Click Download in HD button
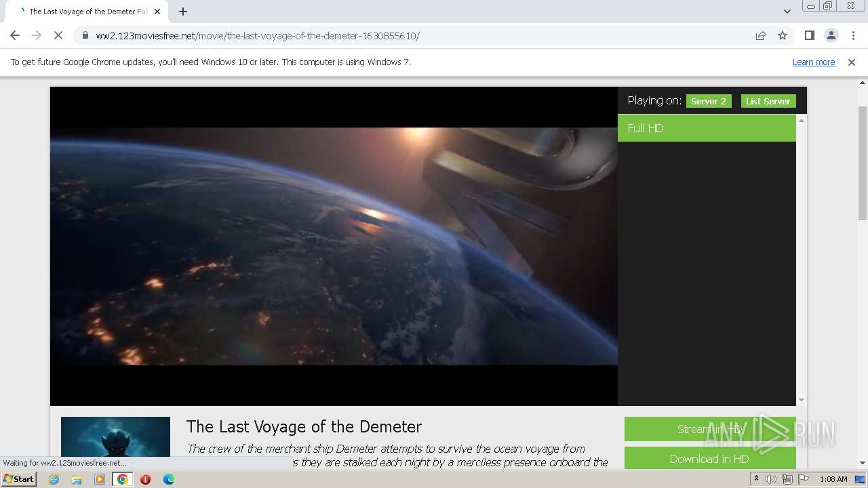Viewport: 868px width, 488px height. [x=710, y=459]
